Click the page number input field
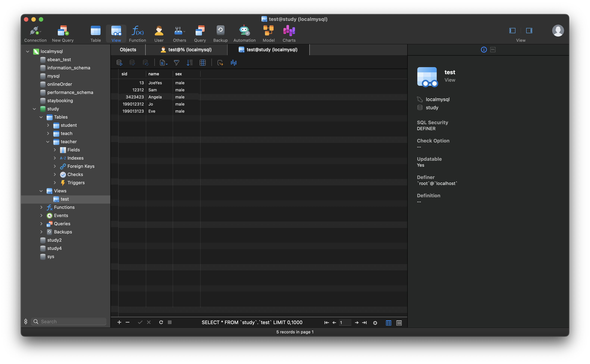590x364 pixels. click(345, 323)
